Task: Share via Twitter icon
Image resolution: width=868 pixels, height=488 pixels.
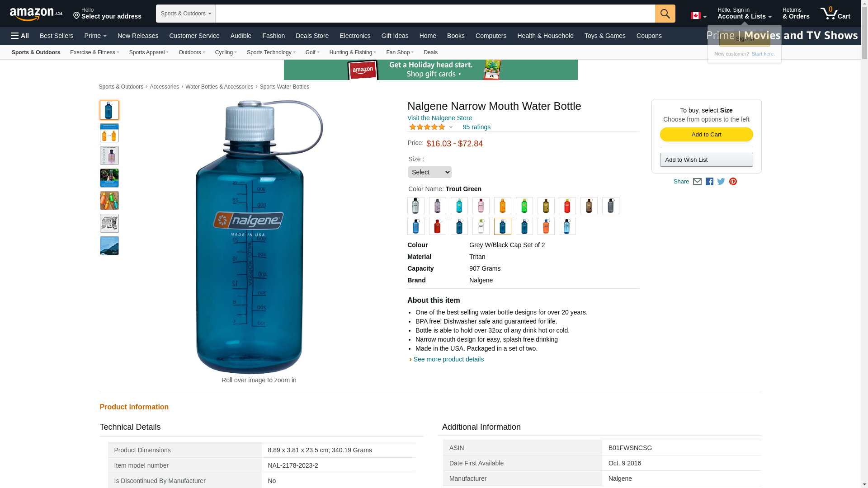Action: pos(721,182)
